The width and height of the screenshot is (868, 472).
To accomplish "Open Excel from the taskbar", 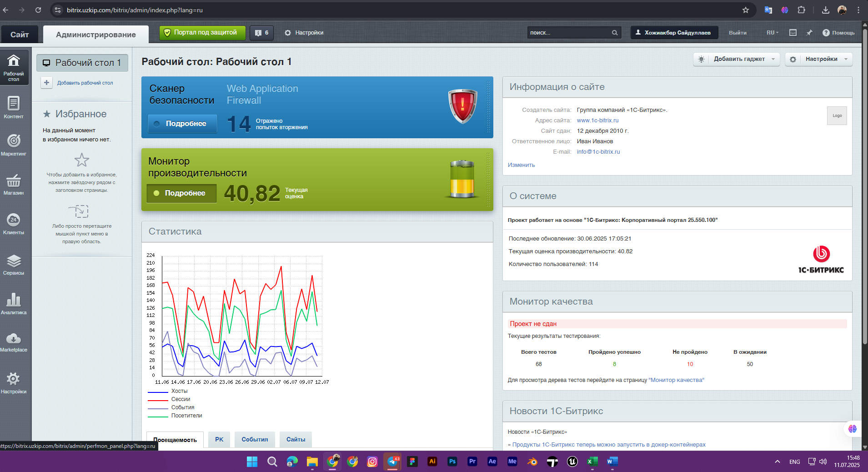I will pos(592,462).
